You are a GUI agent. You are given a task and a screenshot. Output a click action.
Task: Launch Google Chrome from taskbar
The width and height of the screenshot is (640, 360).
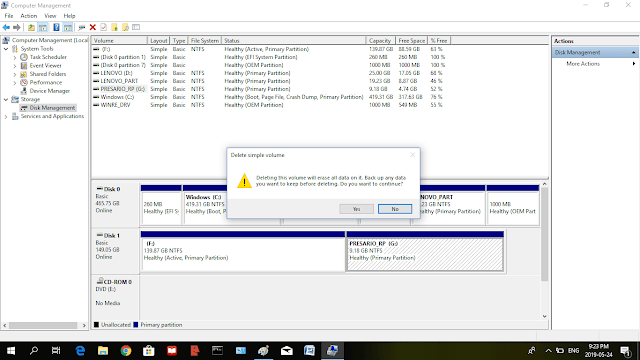coord(126,351)
